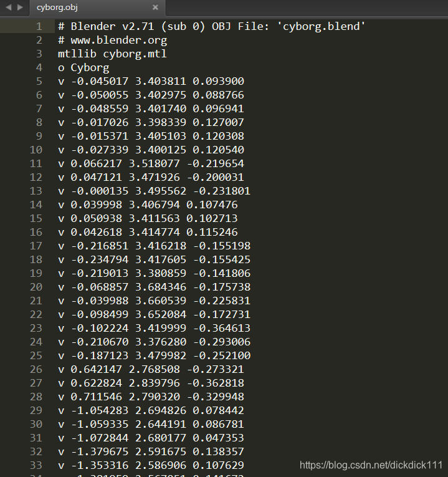Click vertex line 'v 0.042618 3.414774 0.115246'

[148, 232]
